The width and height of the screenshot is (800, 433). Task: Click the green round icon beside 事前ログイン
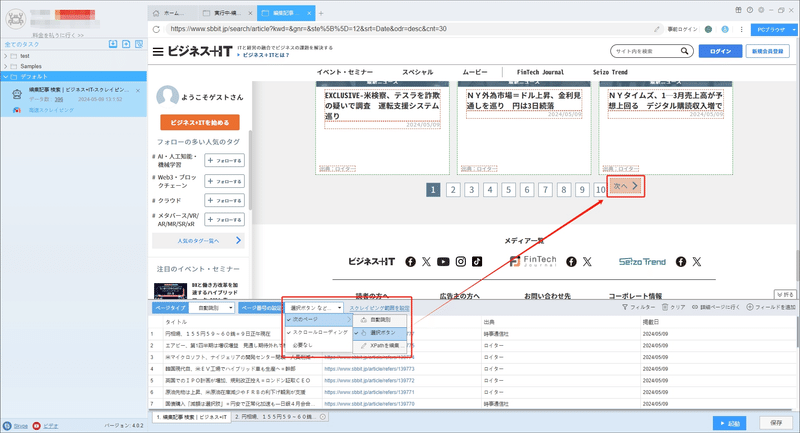(x=708, y=29)
